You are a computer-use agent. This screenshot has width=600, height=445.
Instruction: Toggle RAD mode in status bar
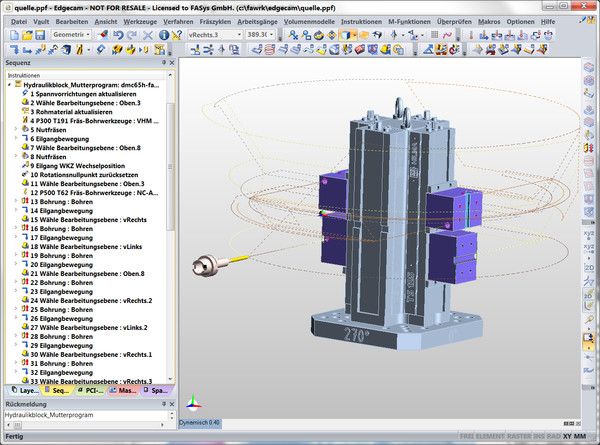click(x=554, y=436)
